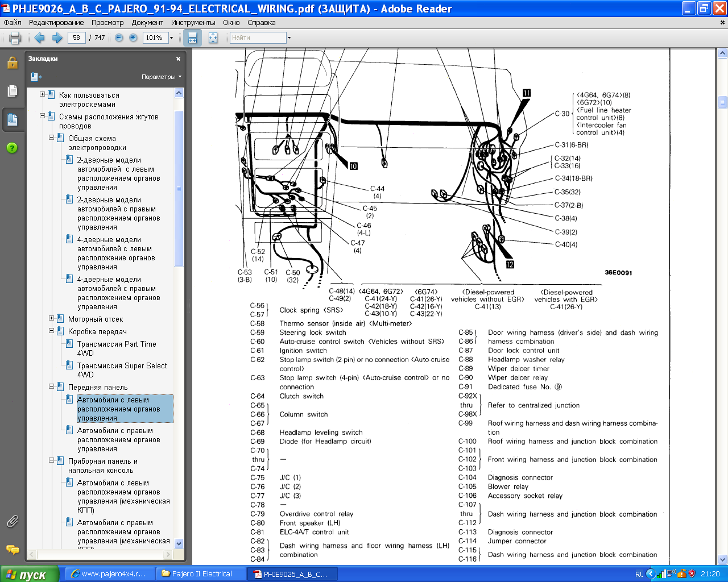Open the security padlock panel
Image resolution: width=728 pixels, height=582 pixels.
click(12, 63)
